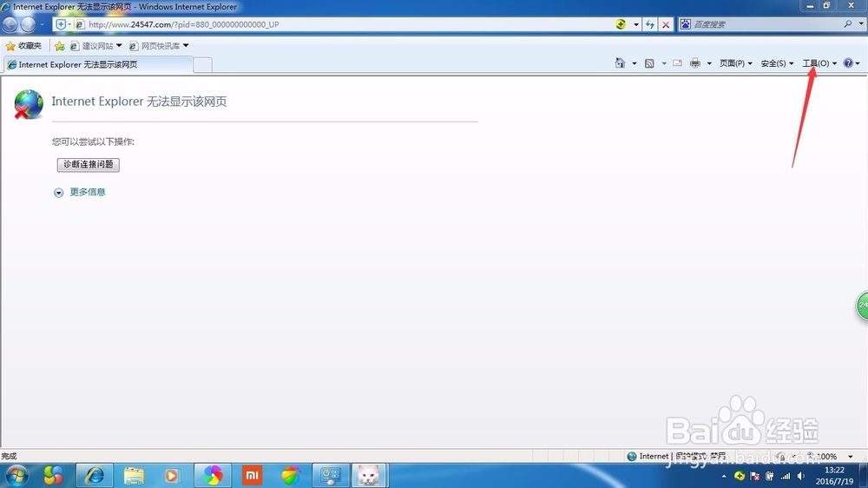Image resolution: width=868 pixels, height=488 pixels.
Task: Open the media player taskbar icon
Action: coord(172,476)
